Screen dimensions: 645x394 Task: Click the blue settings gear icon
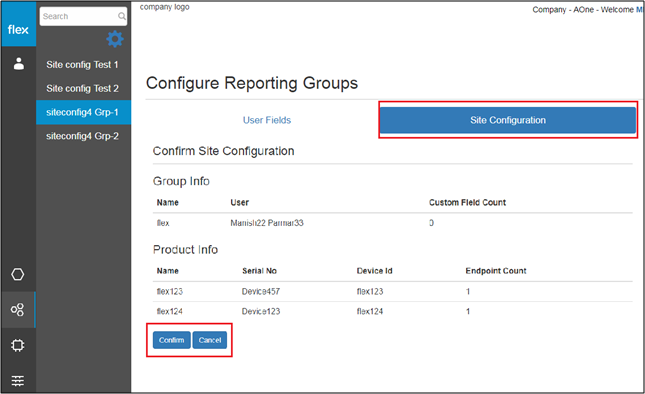(115, 39)
